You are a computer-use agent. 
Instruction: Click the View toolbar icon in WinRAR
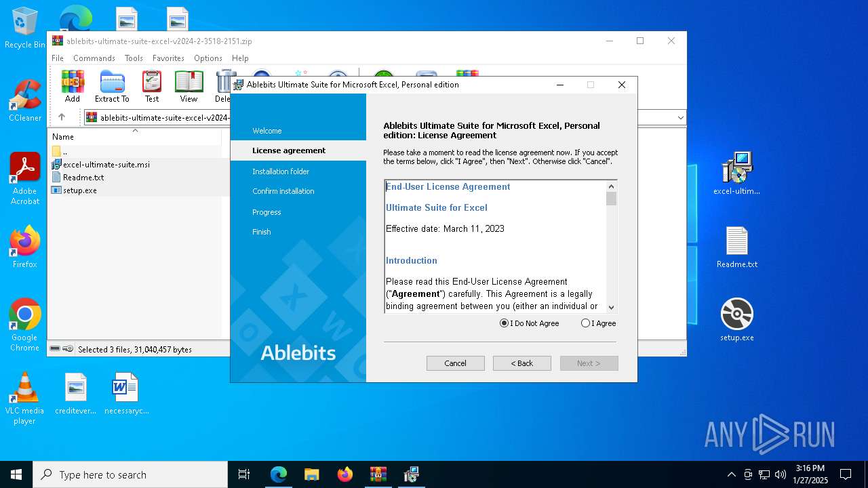[189, 86]
